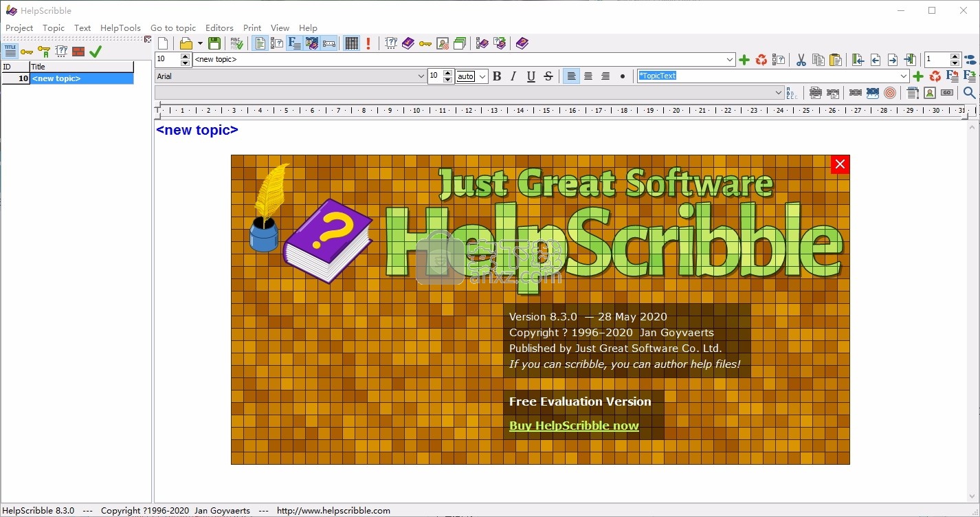Viewport: 980px width, 517px height.
Task: Click the scissors Cut icon
Action: coord(801,60)
